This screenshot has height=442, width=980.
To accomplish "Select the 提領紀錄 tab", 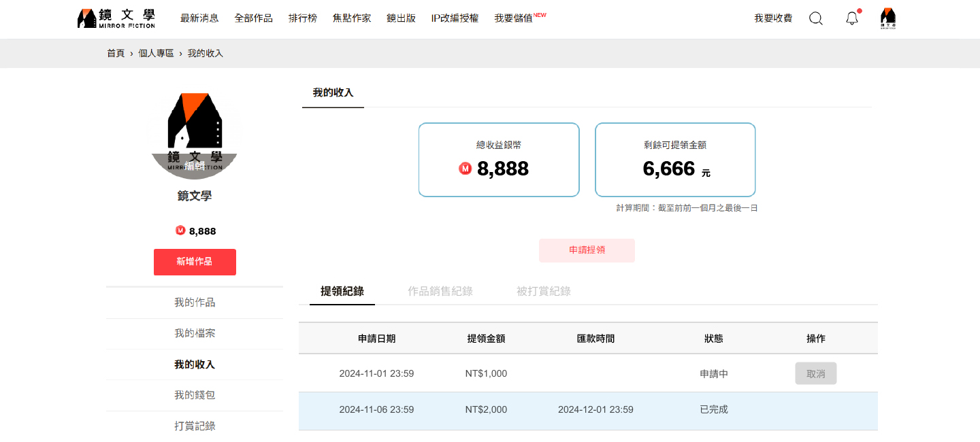I will [x=342, y=291].
